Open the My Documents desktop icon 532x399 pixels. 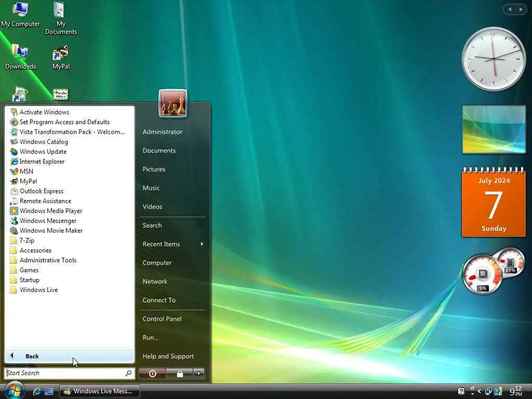61,19
